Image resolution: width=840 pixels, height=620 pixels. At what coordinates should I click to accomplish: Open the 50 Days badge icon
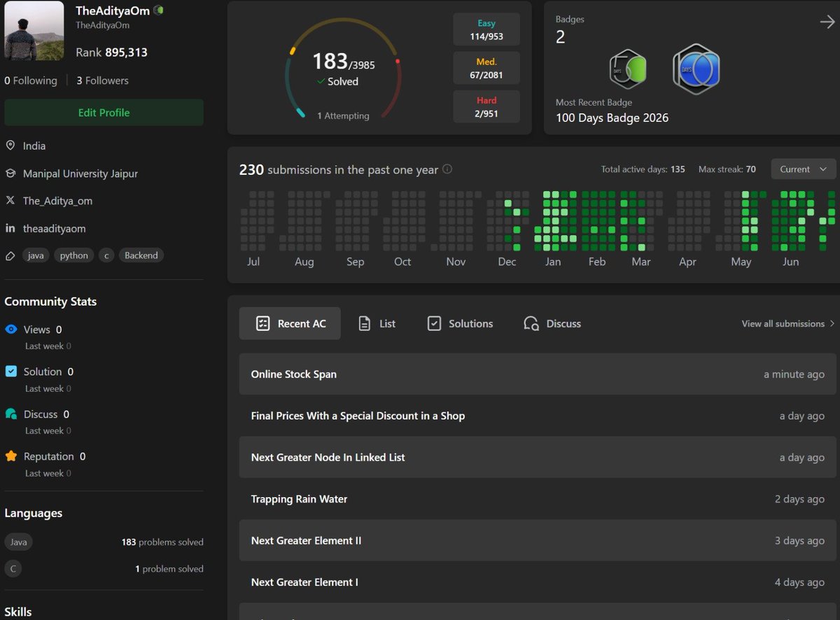pos(628,69)
